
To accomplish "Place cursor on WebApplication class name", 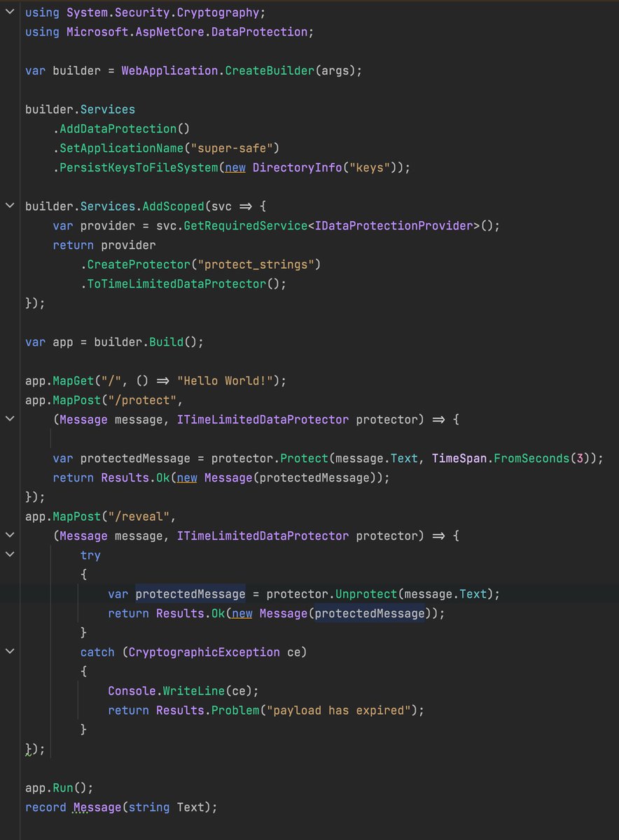I will [x=169, y=71].
